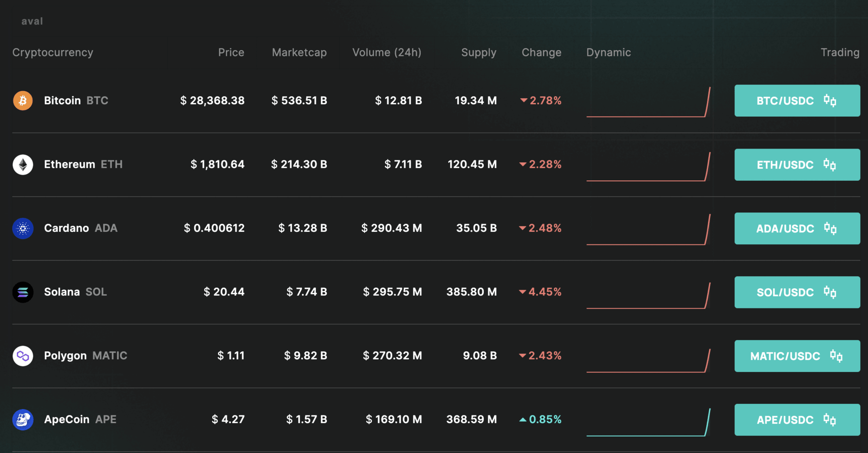The image size is (868, 453).
Task: Click Ethereum change value 2.28%
Action: click(541, 164)
